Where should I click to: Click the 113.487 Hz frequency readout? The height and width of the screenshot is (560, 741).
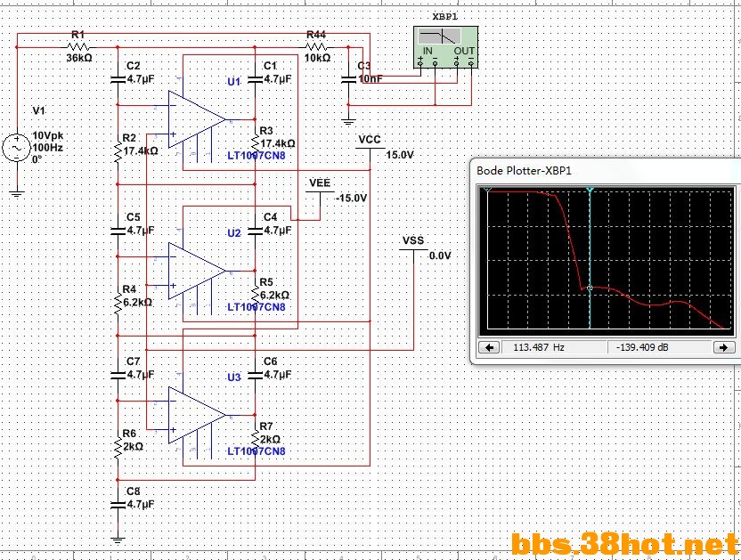[539, 347]
